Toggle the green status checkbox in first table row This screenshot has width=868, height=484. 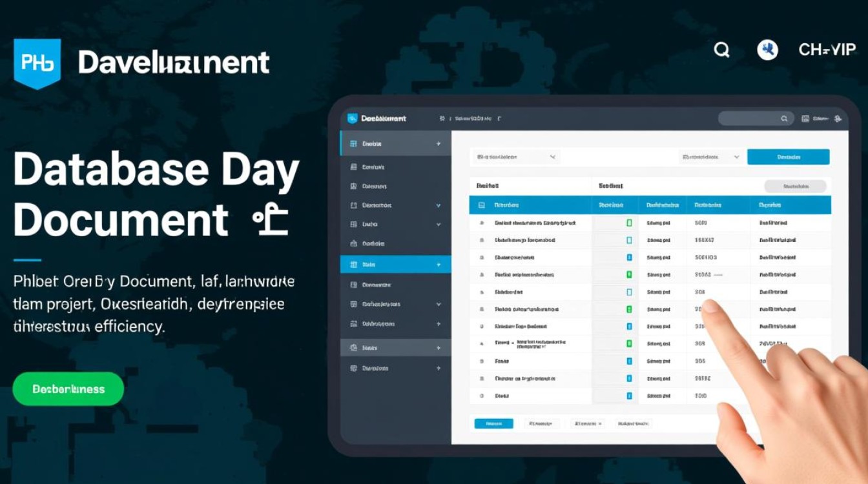[x=629, y=223]
